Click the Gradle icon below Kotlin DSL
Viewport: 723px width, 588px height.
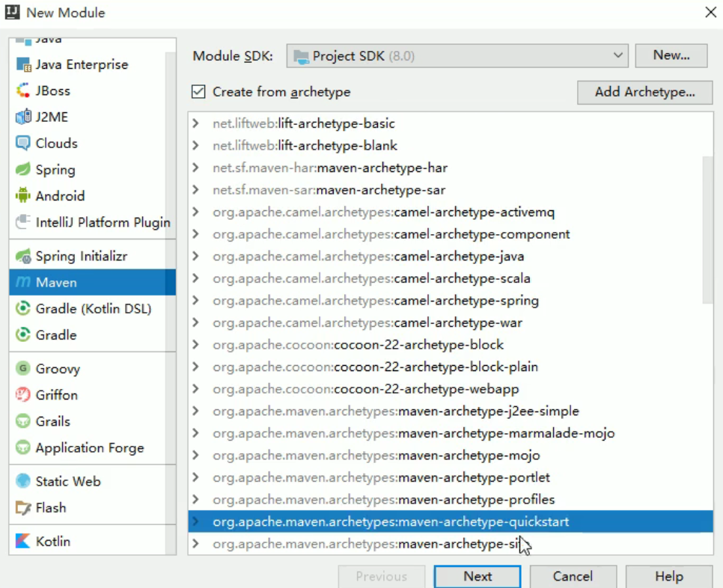23,334
